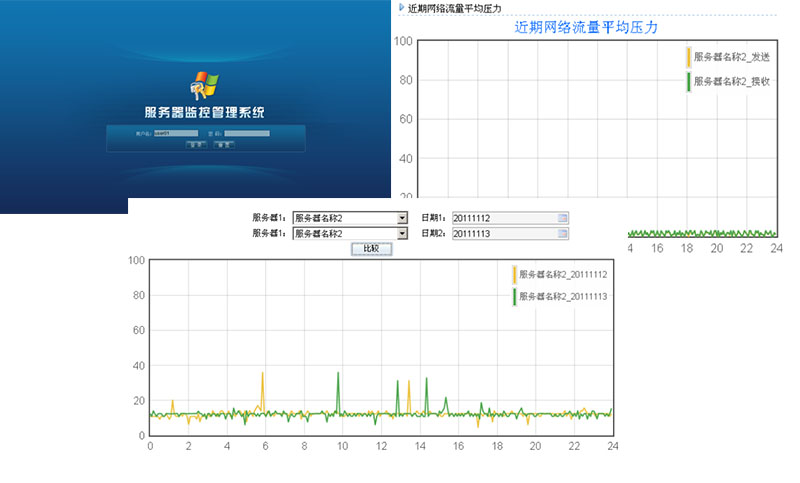Click the reset button beside login button

pyautogui.click(x=224, y=145)
